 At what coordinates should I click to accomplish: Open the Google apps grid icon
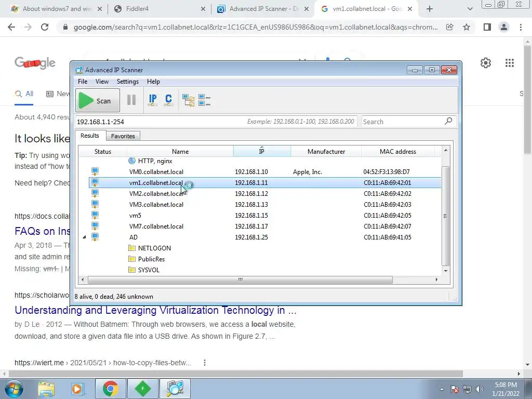509,63
